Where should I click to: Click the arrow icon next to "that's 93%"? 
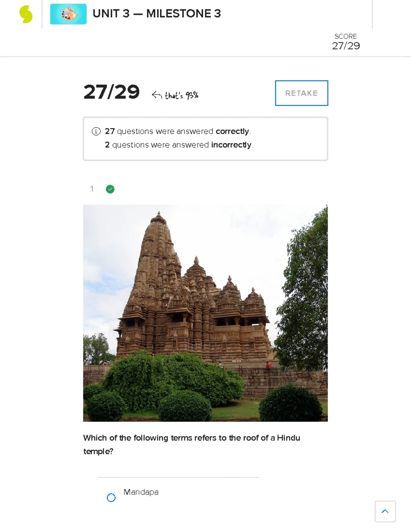157,95
